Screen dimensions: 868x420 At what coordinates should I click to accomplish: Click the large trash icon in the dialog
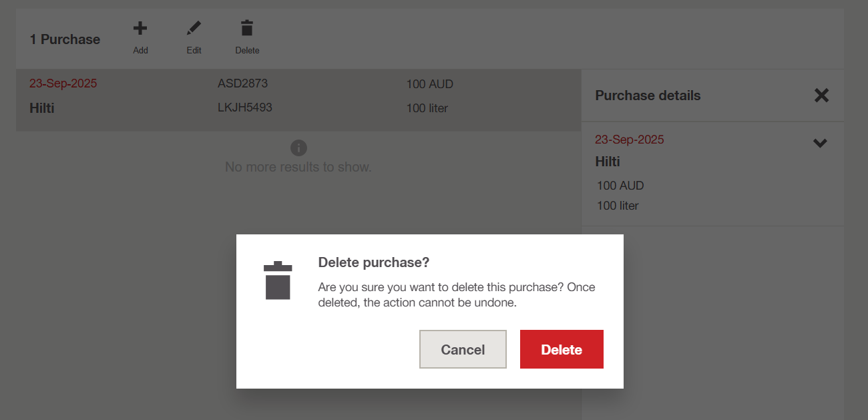pos(278,280)
